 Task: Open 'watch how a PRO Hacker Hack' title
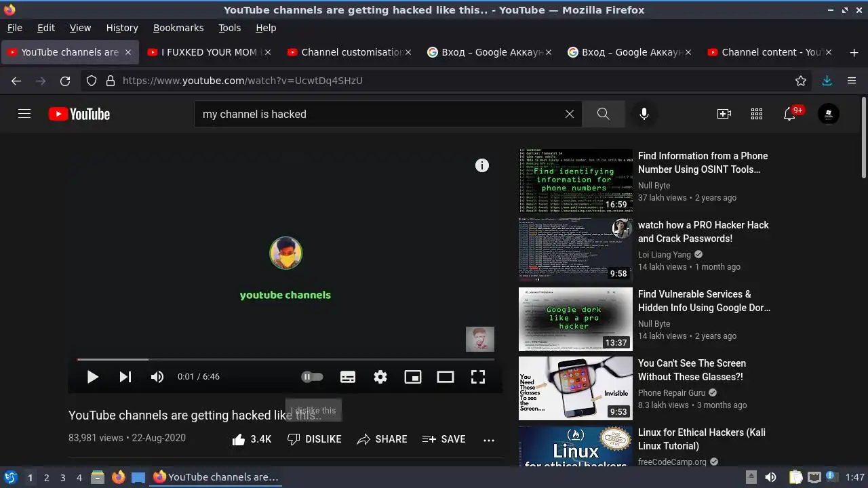pos(703,232)
